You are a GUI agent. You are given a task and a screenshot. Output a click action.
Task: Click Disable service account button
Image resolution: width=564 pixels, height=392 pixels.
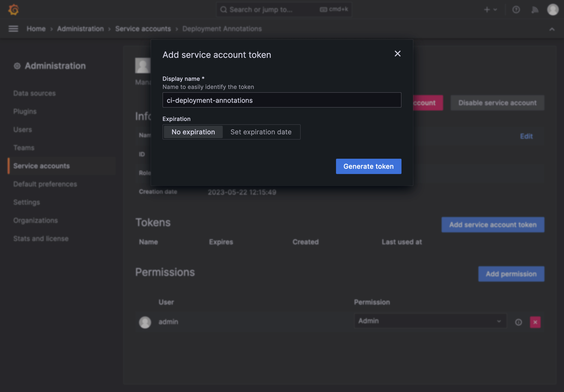coord(497,103)
